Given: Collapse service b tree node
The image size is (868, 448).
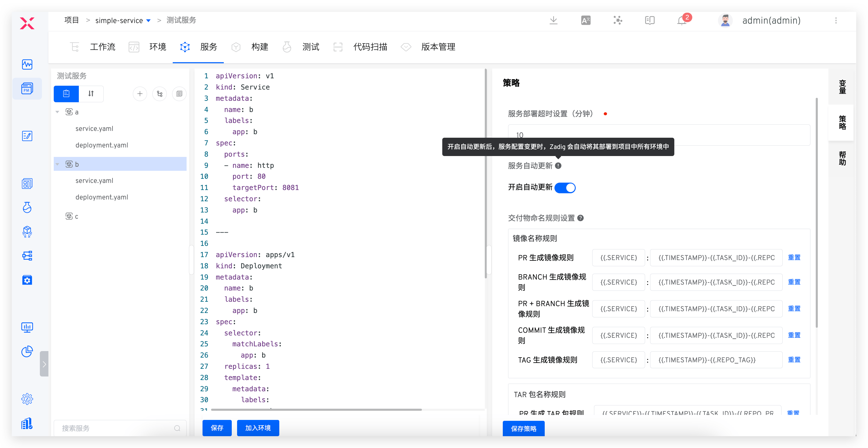Looking at the screenshot, I should [x=58, y=164].
